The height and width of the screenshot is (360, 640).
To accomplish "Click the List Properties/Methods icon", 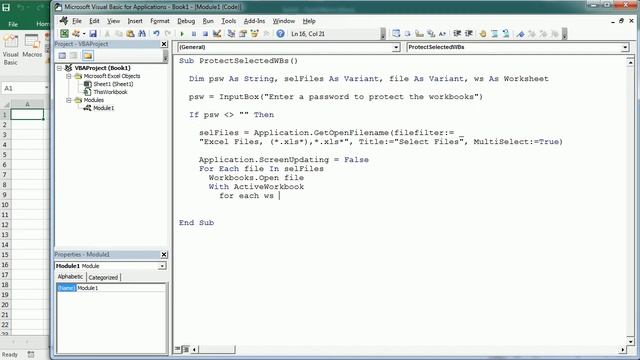I will (396, 34).
